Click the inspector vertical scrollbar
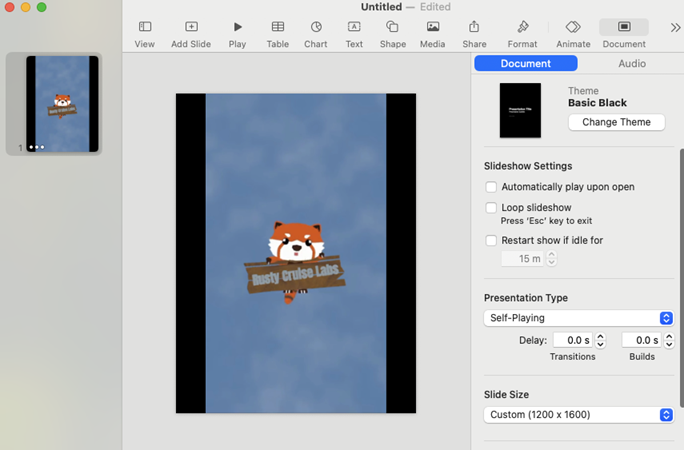 [681, 278]
